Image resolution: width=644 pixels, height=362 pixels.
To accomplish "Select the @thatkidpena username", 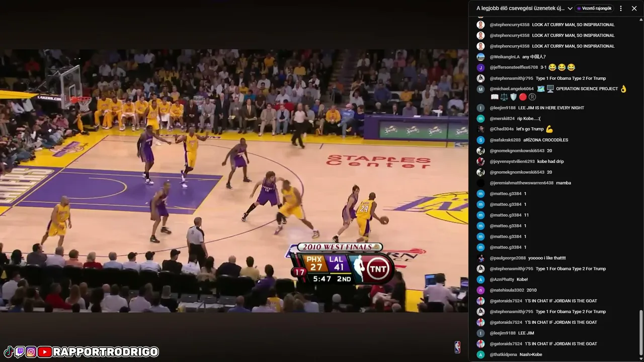I will [503, 354].
